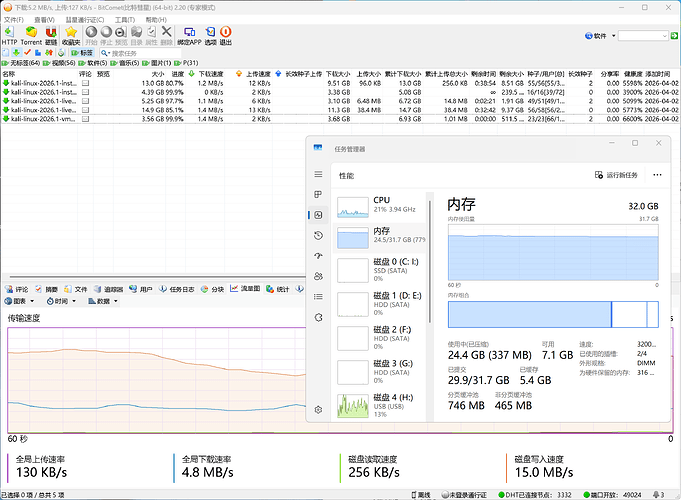Toggle the comment box of first kali-linux task
This screenshot has width=681, height=500.
(85, 82)
